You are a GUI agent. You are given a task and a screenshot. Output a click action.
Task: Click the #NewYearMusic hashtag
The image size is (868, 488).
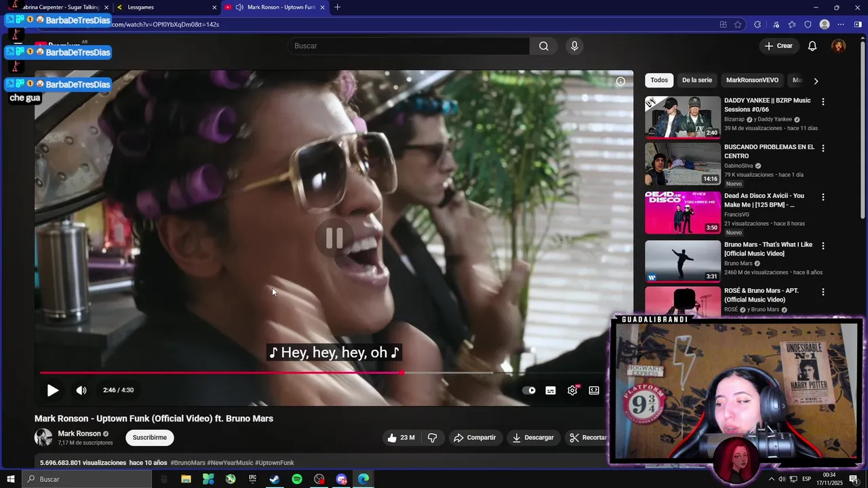coord(230,463)
